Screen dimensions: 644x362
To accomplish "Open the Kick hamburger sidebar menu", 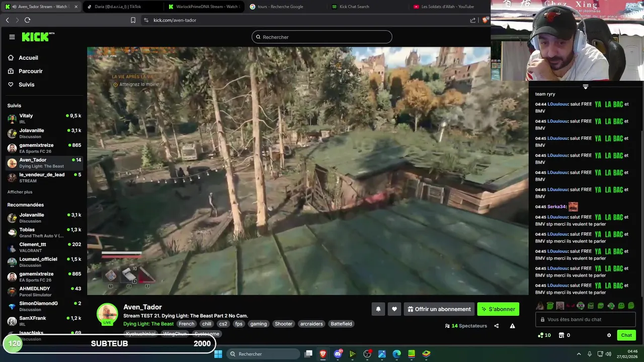I will (x=12, y=37).
